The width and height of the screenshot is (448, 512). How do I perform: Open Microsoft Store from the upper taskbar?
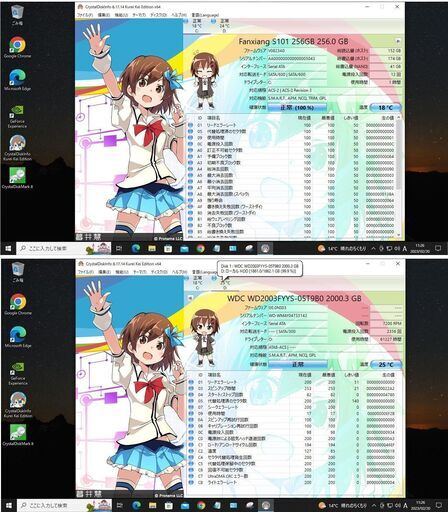[168, 248]
